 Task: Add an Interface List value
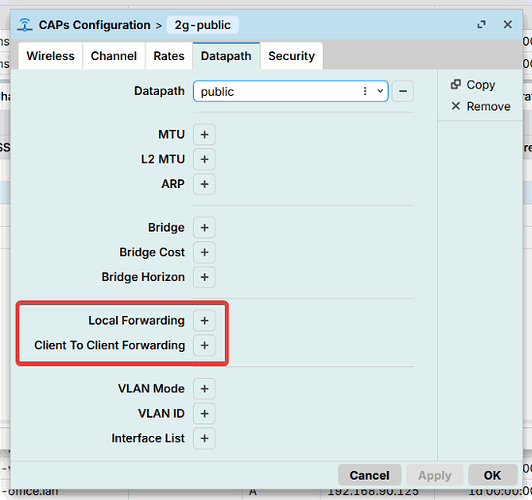pos(204,438)
